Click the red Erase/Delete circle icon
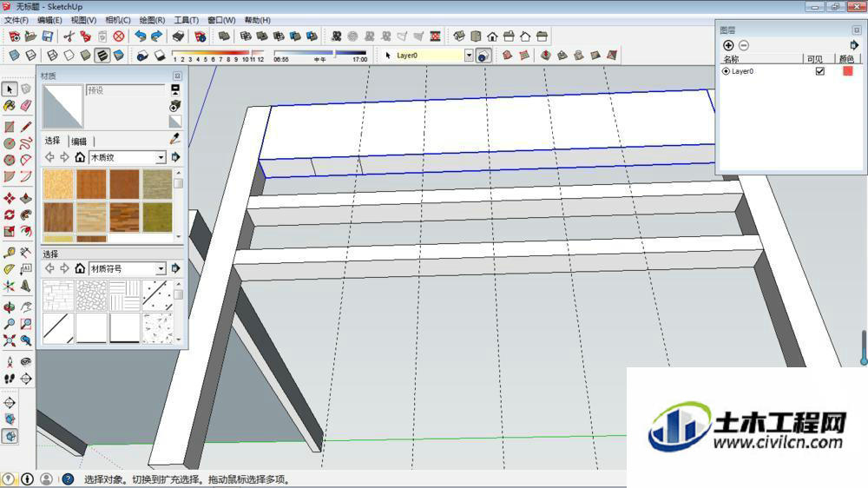This screenshot has width=868, height=488. 118,36
